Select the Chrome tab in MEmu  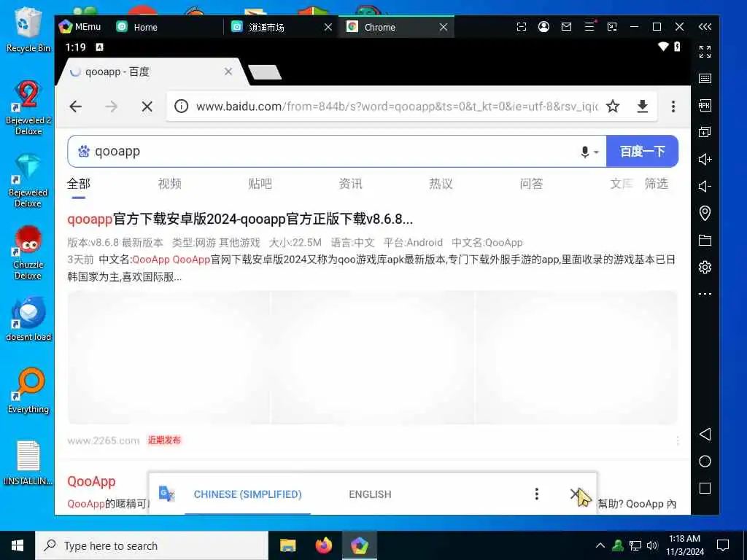pos(379,27)
